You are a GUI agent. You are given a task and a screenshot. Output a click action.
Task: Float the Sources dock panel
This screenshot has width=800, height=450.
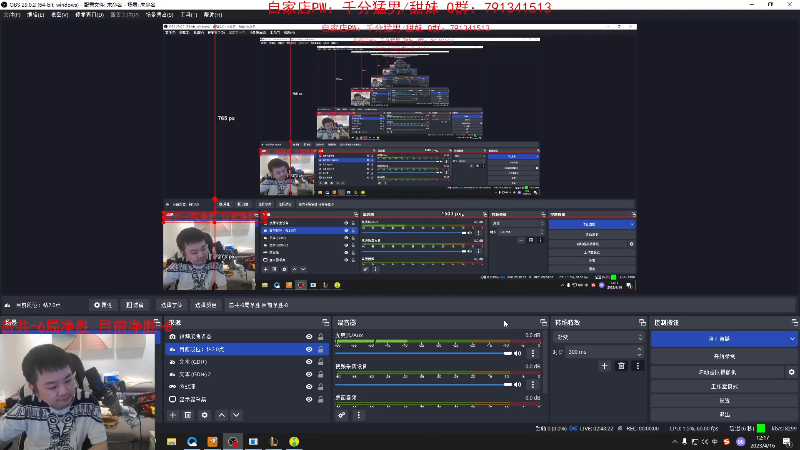[x=326, y=322]
